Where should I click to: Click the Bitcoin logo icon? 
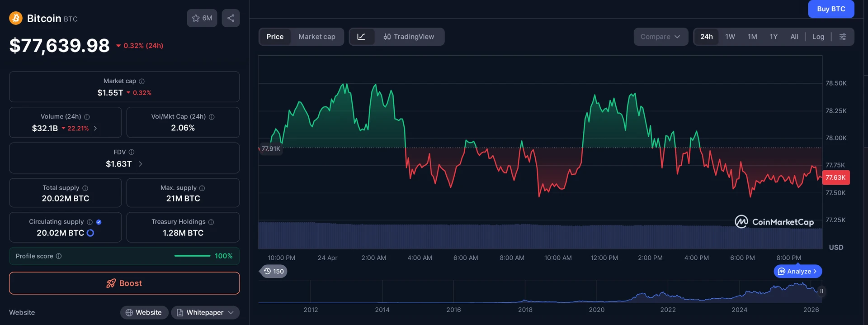pos(16,18)
